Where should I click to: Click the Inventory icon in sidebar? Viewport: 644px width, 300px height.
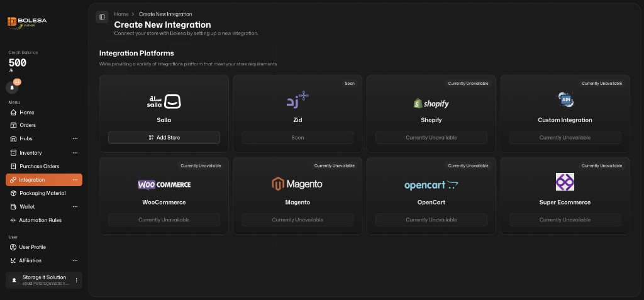tap(13, 153)
